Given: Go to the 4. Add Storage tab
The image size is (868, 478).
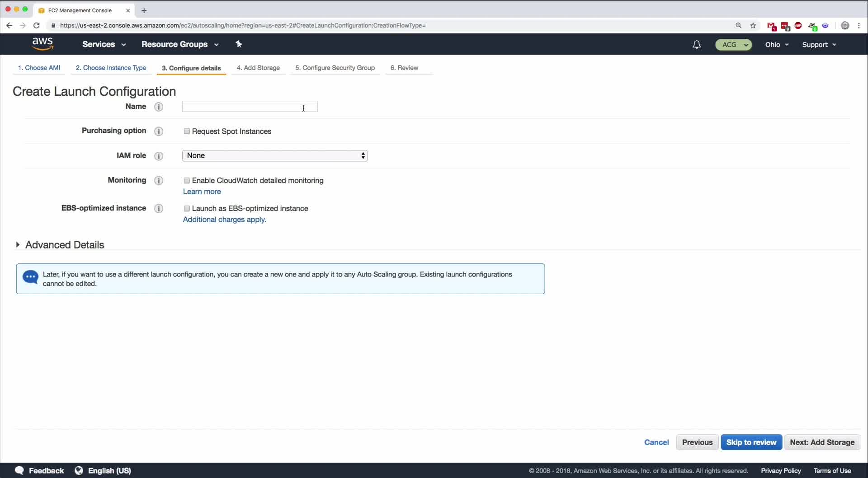Looking at the screenshot, I should [x=258, y=68].
